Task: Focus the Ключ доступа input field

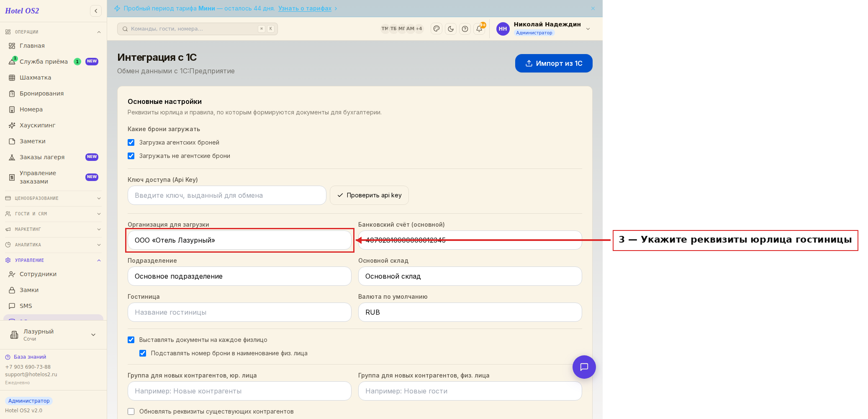Action: tap(227, 195)
